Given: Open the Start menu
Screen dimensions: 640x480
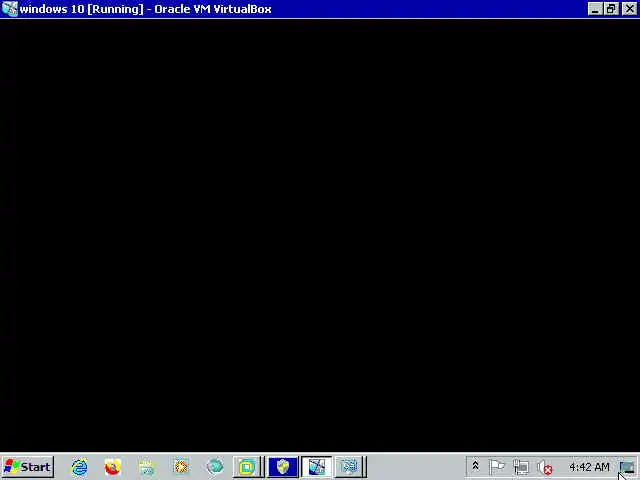Looking at the screenshot, I should tap(28, 467).
